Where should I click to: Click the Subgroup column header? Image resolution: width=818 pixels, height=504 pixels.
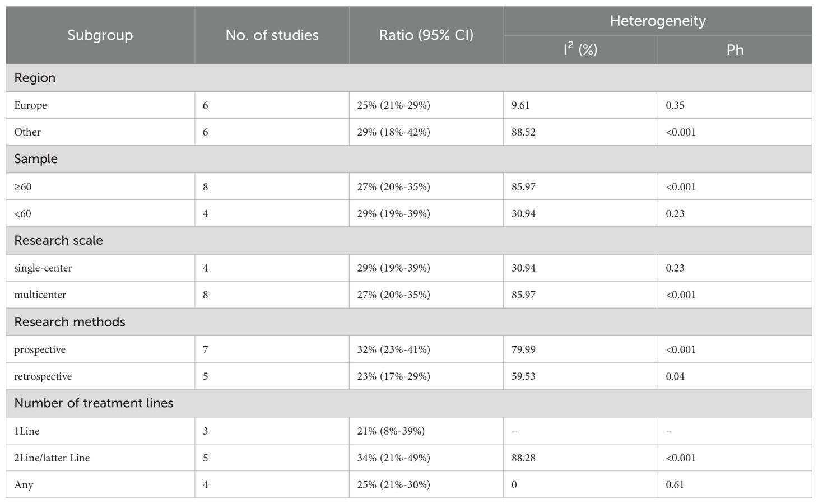click(x=100, y=35)
